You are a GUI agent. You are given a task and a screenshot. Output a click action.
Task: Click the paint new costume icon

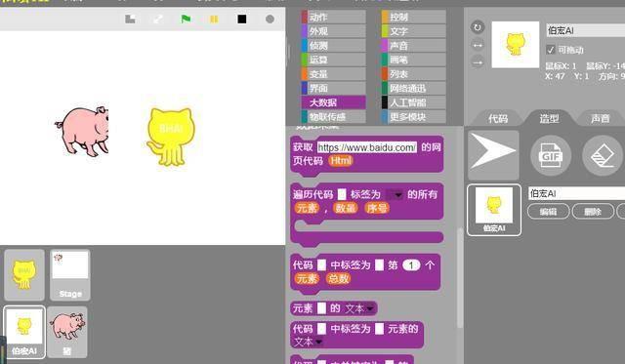(603, 156)
